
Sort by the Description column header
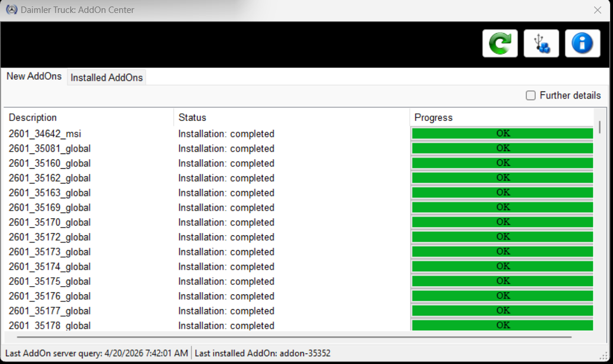(32, 117)
